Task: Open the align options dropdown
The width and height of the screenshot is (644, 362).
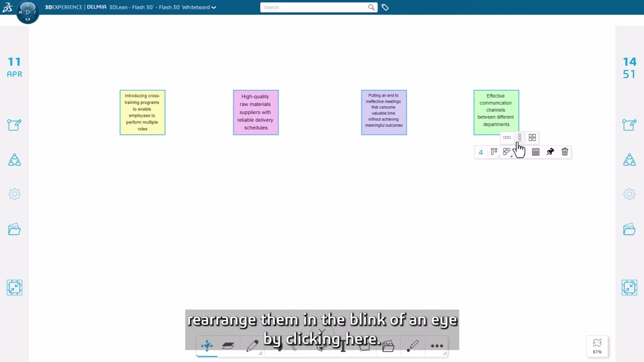Action: (x=494, y=152)
